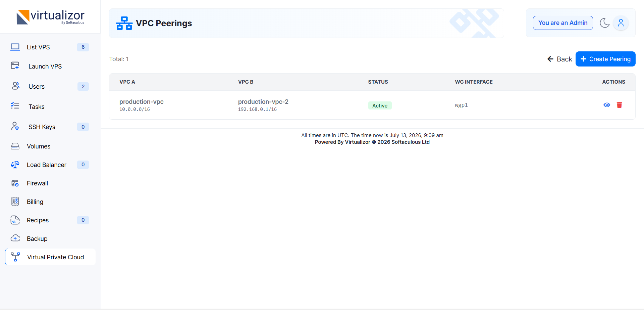Click the wgp1 interface value
644x310 pixels.
click(461, 105)
